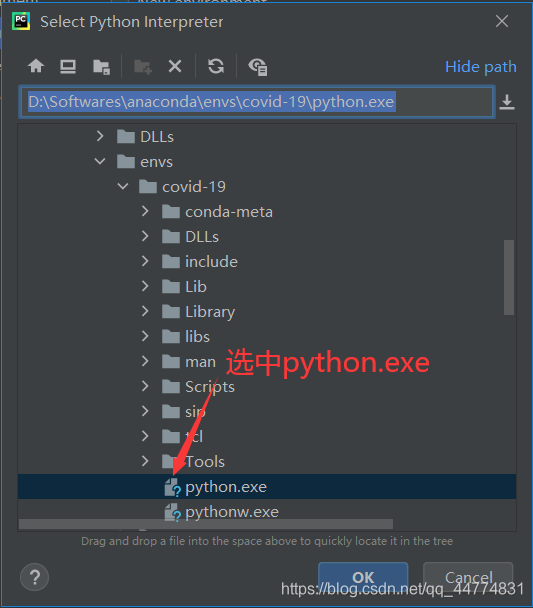Expand the top-level DLLs folder
This screenshot has width=533, height=608.
click(x=100, y=136)
